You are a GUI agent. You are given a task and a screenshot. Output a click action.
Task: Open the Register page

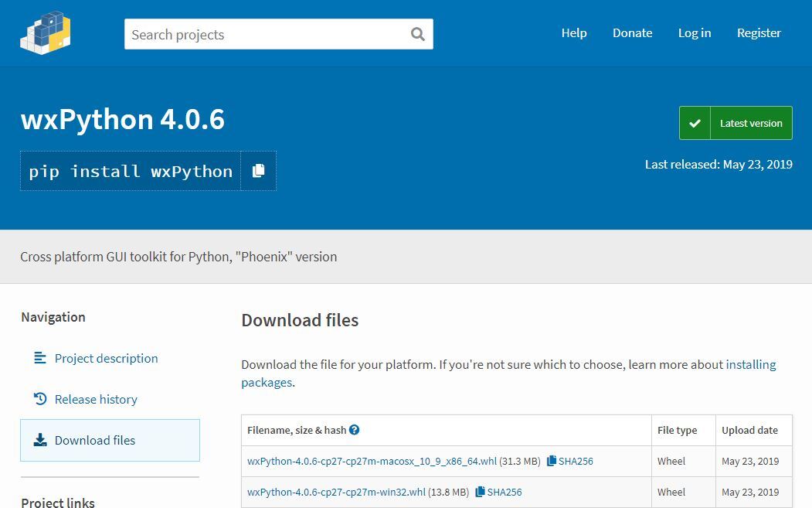click(759, 33)
